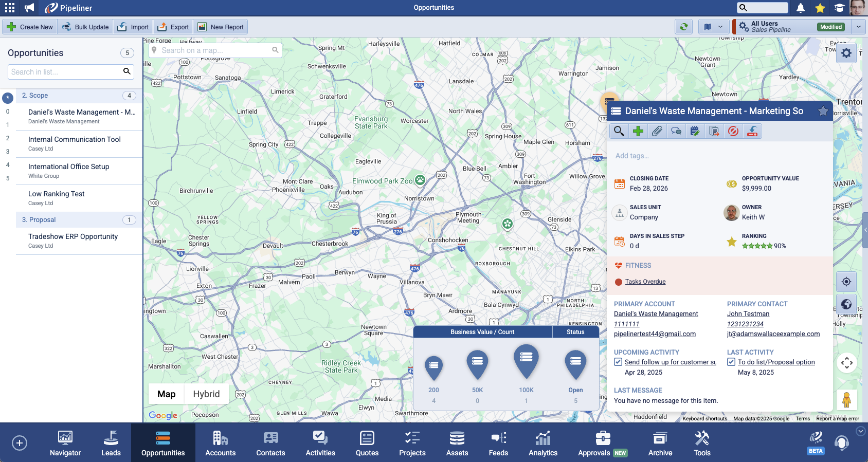Click the Create New button
The height and width of the screenshot is (462, 868).
tap(30, 27)
